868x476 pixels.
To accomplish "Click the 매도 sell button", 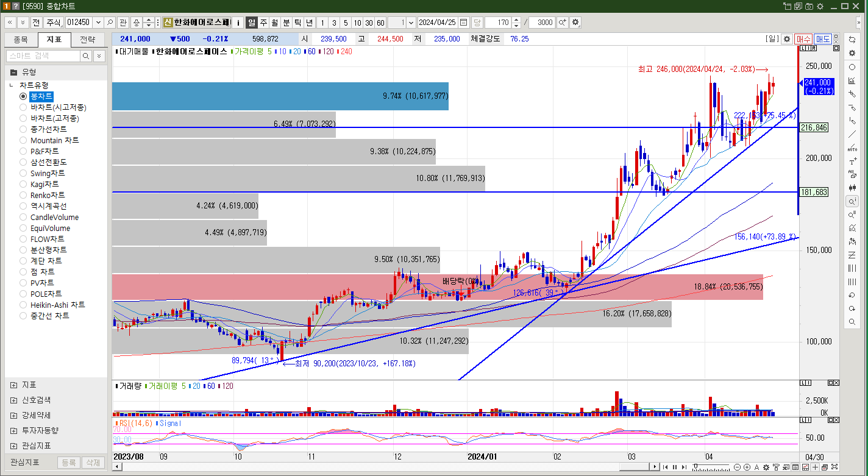I will pos(823,39).
